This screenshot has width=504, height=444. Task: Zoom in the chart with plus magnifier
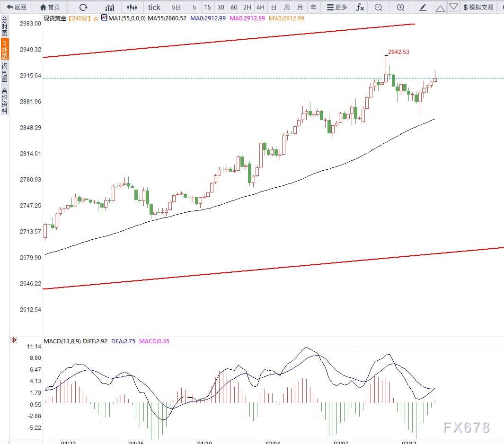(400, 7)
